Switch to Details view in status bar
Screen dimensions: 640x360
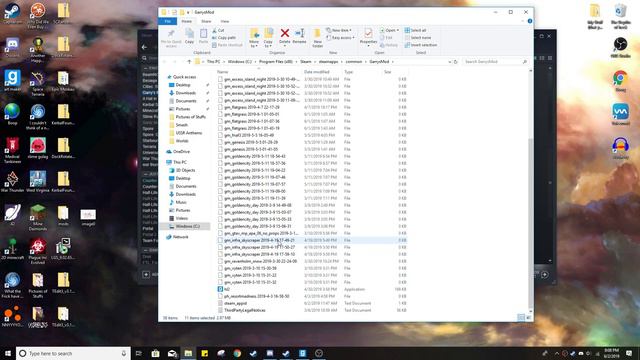pyautogui.click(x=521, y=318)
